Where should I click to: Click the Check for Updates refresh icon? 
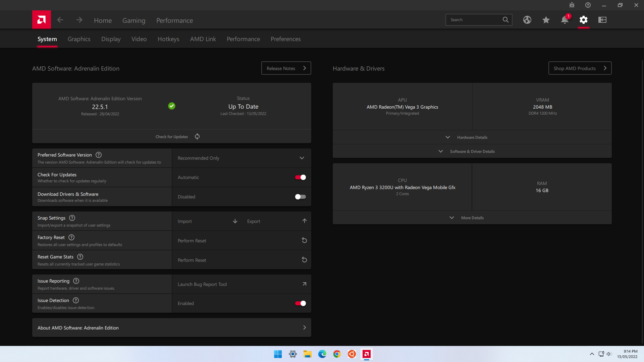click(x=197, y=136)
